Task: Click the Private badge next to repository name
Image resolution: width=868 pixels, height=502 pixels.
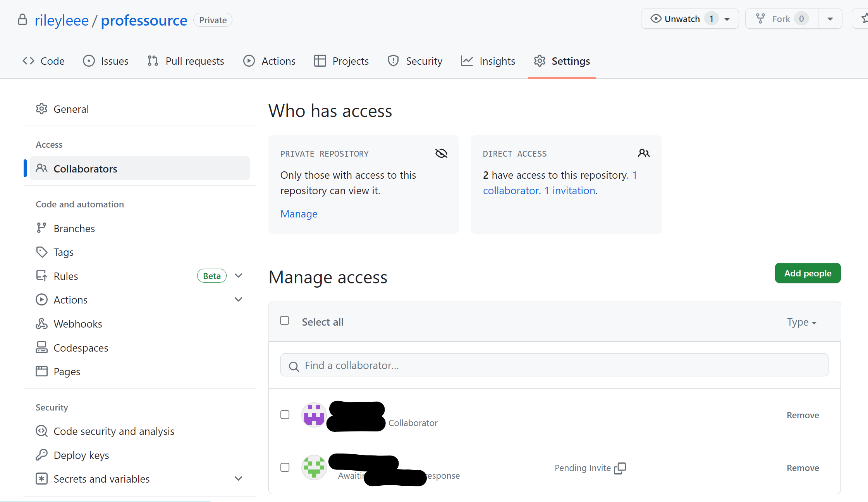Action: point(213,20)
